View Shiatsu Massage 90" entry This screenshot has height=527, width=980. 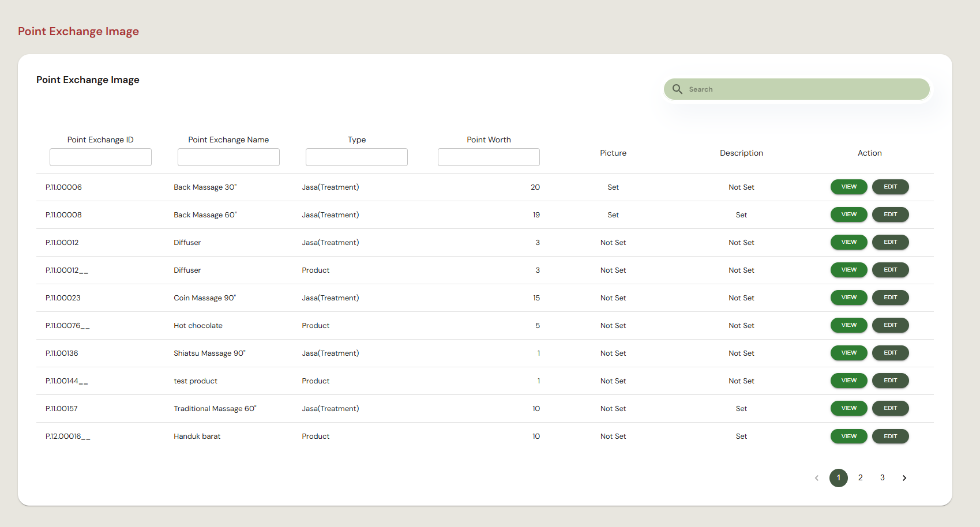coord(849,353)
